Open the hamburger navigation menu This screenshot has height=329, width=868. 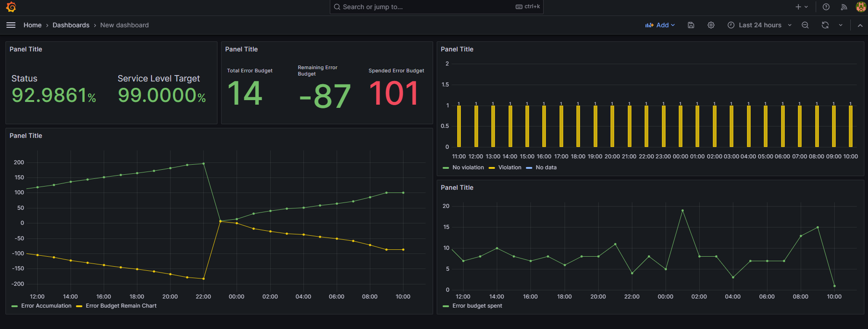(x=11, y=25)
